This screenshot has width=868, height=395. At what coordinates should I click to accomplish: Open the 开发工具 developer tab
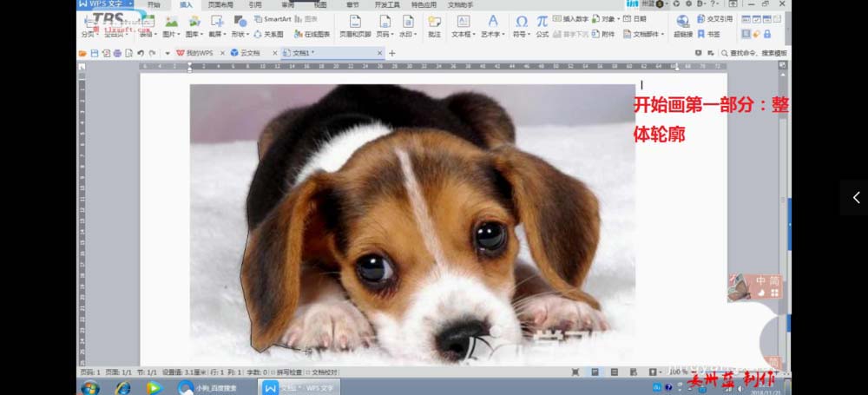click(x=387, y=4)
